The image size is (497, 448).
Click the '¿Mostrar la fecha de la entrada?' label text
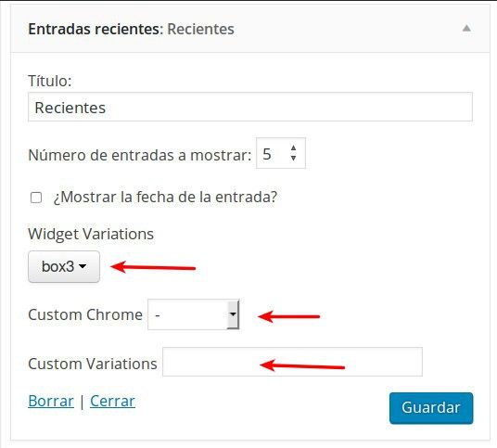(165, 197)
